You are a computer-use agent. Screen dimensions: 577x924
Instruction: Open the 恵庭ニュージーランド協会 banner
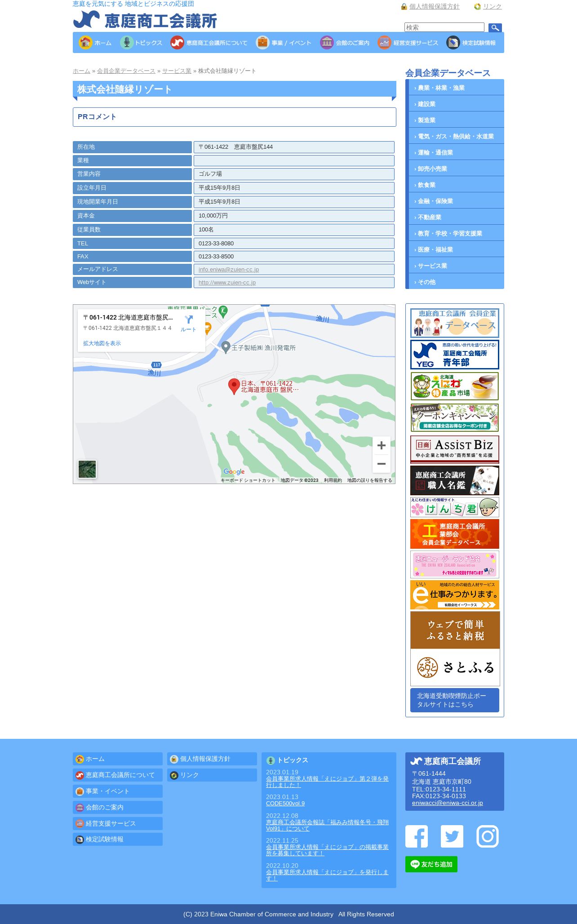(x=455, y=564)
